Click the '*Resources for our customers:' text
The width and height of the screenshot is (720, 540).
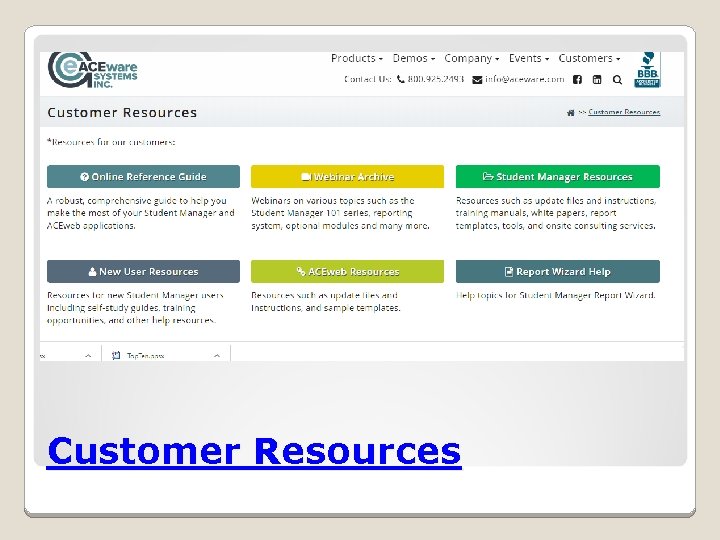[x=111, y=142]
